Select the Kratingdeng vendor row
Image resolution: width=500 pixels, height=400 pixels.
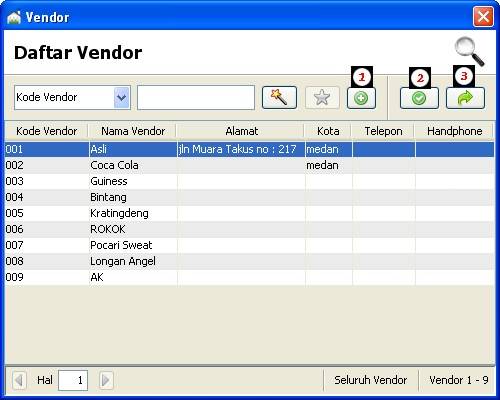(249, 213)
